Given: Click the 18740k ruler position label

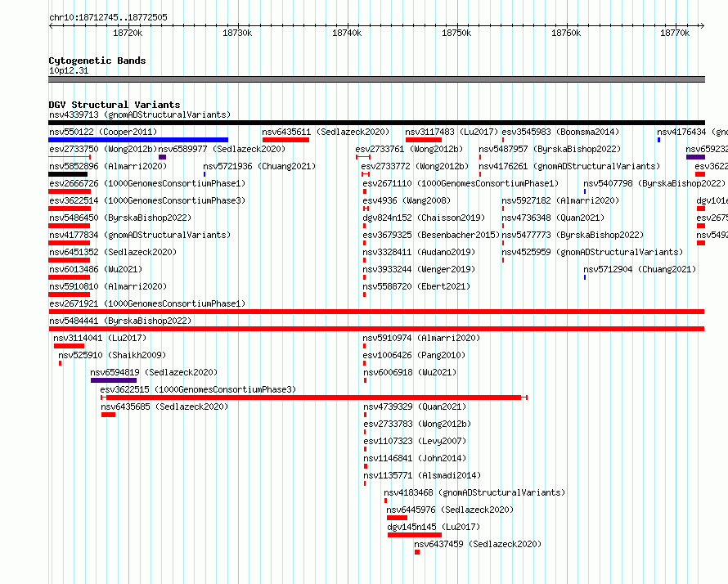Looking at the screenshot, I should pos(347,33).
